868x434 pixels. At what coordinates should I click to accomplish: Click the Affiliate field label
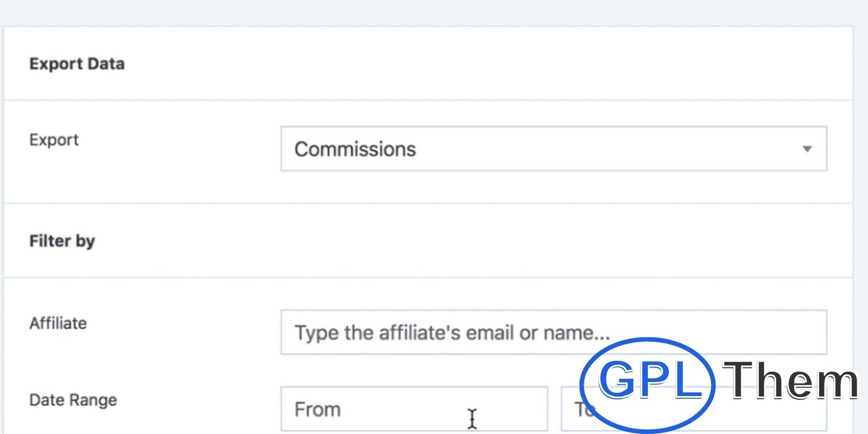tap(58, 323)
